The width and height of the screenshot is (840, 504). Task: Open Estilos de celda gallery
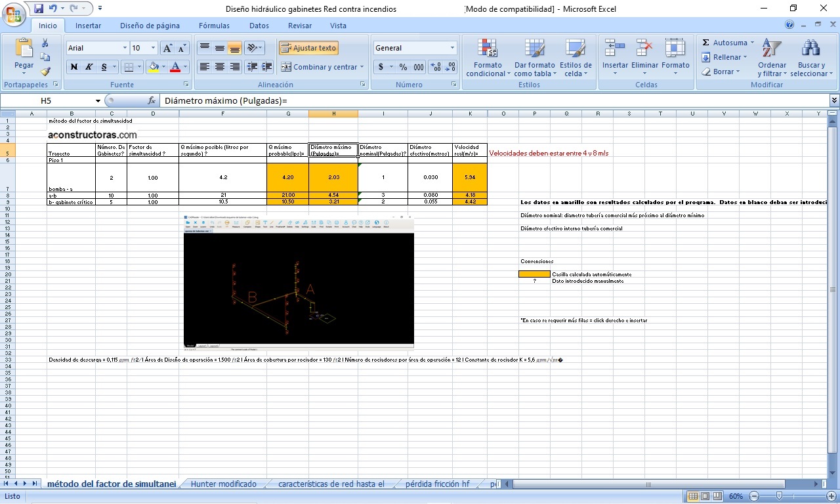point(576,58)
